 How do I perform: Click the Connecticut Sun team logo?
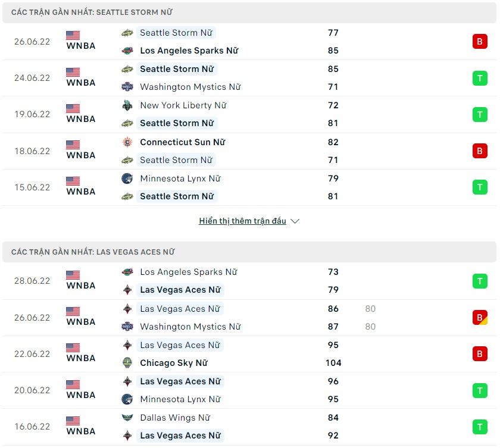point(127,142)
